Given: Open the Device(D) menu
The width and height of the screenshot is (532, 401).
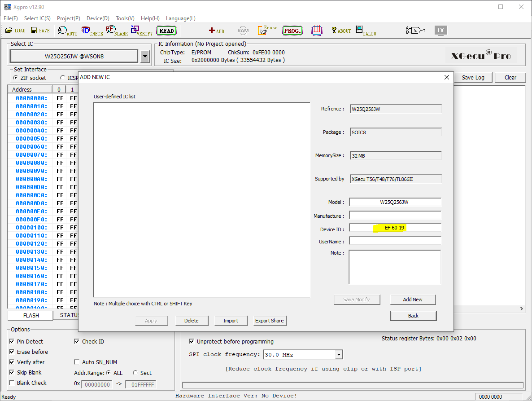Looking at the screenshot, I should click(x=98, y=18).
